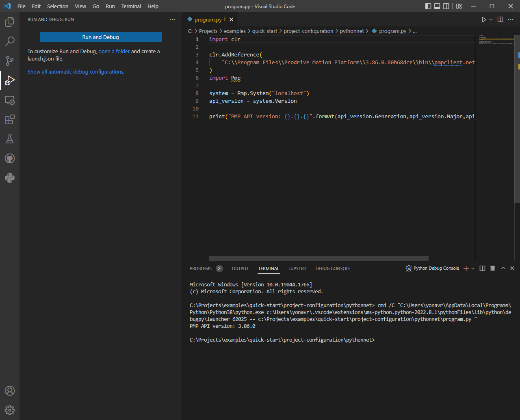Create a new terminal with plus icon

point(466,268)
